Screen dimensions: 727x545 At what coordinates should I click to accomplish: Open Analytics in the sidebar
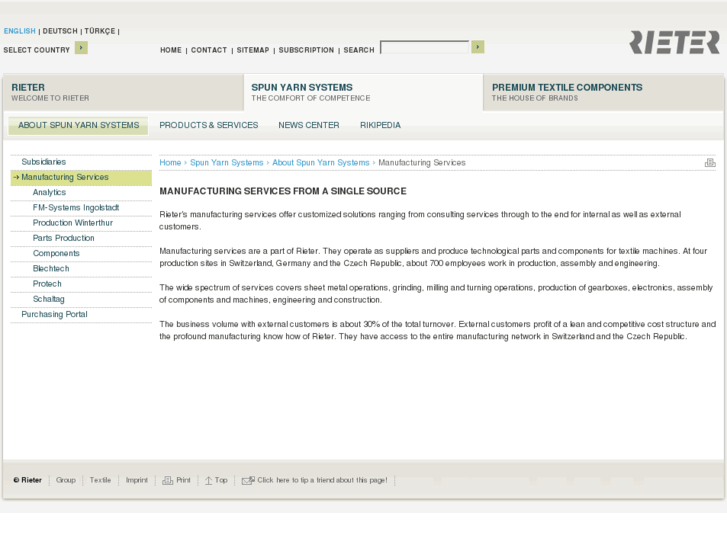click(81, 192)
